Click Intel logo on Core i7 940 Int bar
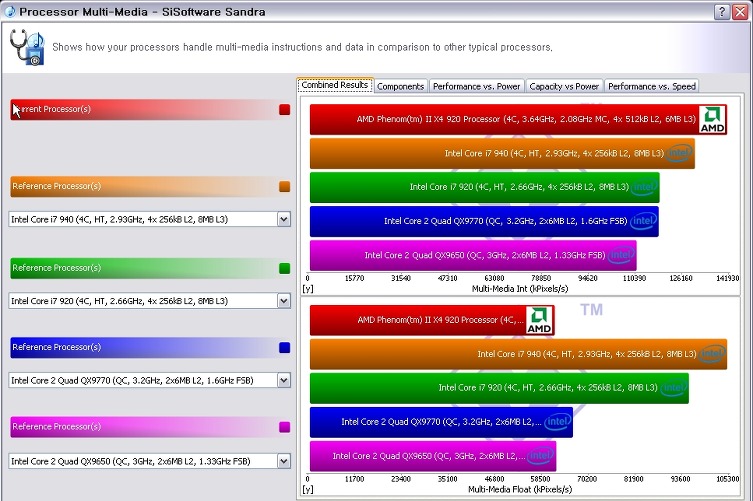This screenshot has height=501, width=753. [x=679, y=153]
